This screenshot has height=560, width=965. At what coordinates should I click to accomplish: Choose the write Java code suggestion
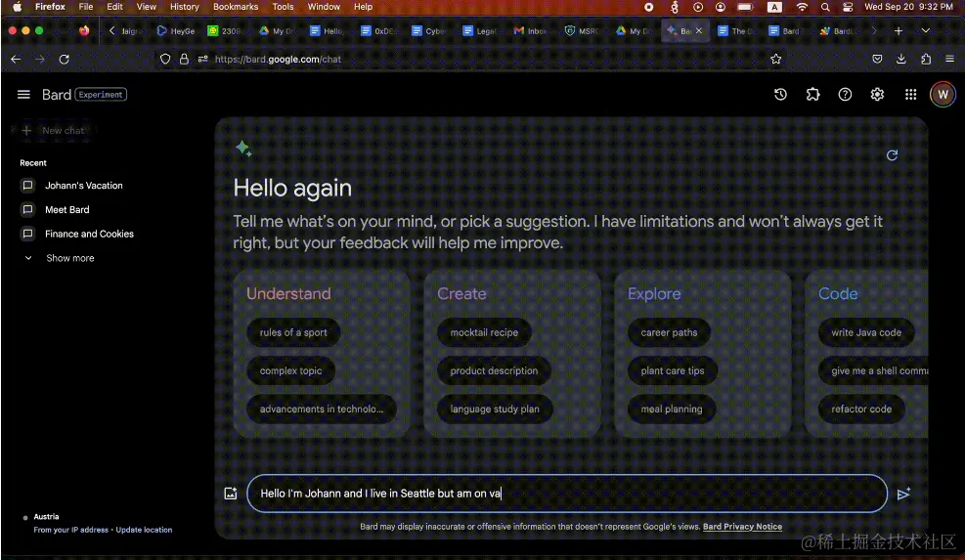[866, 332]
